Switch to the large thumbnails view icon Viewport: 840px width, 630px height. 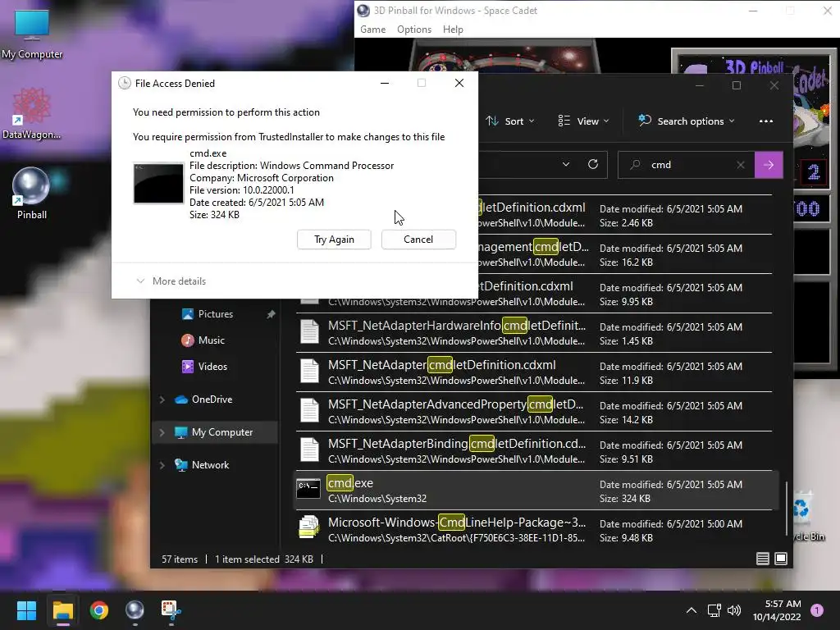(781, 559)
